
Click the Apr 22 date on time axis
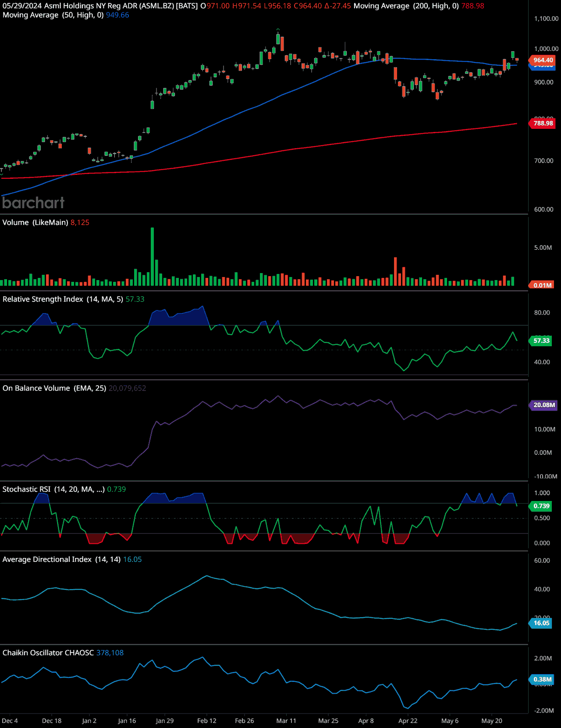(408, 721)
